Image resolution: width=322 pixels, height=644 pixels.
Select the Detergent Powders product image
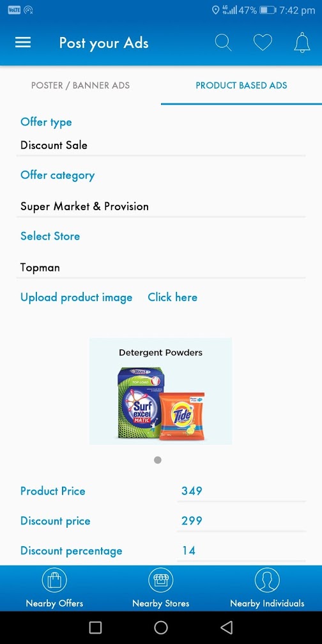pyautogui.click(x=160, y=391)
